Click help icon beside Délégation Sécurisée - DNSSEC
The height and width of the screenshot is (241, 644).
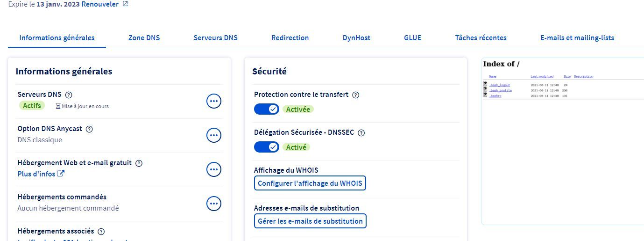[361, 132]
